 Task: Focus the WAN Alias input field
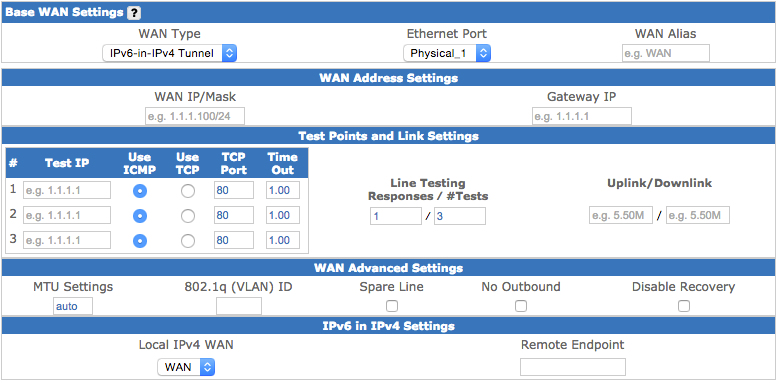pos(666,53)
